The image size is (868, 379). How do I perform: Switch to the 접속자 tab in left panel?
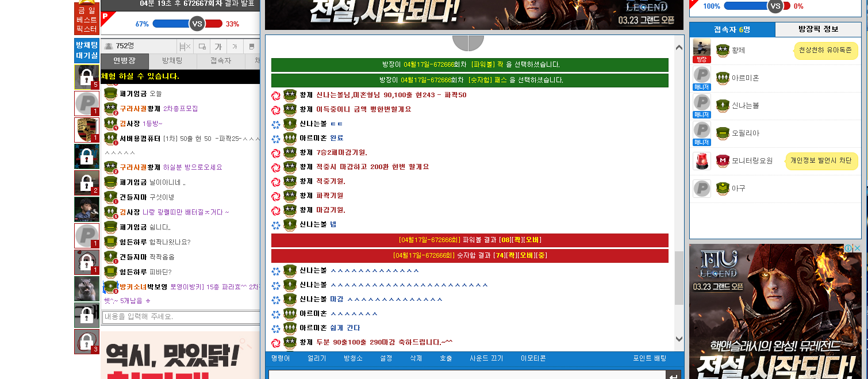221,60
